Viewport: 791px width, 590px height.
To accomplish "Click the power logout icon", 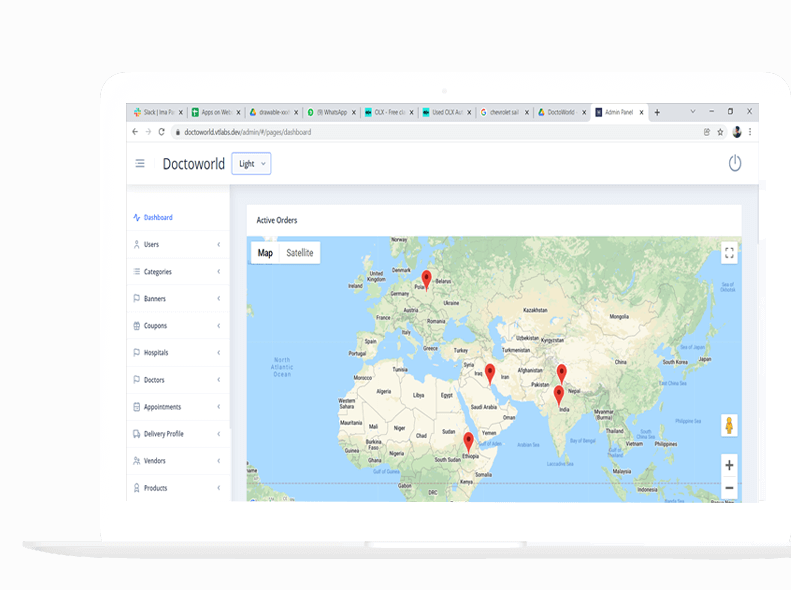I will click(735, 163).
